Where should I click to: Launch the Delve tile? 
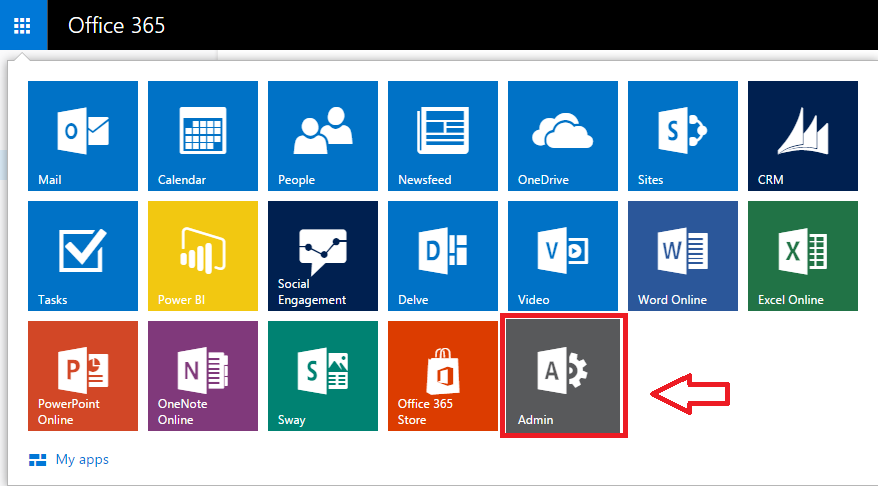pyautogui.click(x=443, y=256)
